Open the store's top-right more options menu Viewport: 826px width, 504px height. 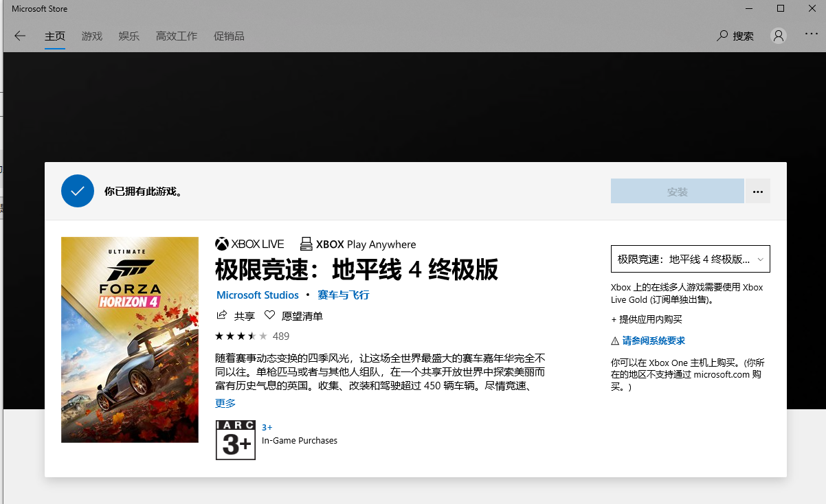tap(811, 34)
